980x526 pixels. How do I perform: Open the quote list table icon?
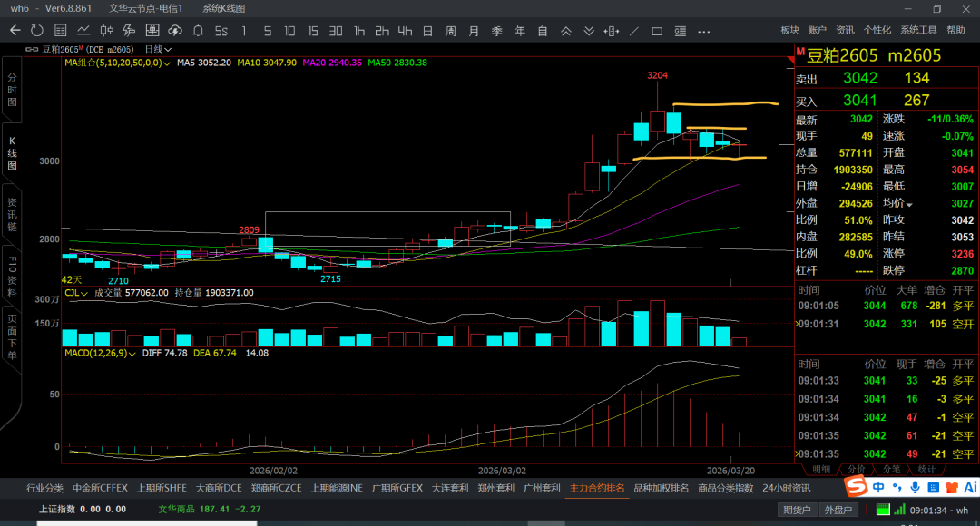click(61, 31)
